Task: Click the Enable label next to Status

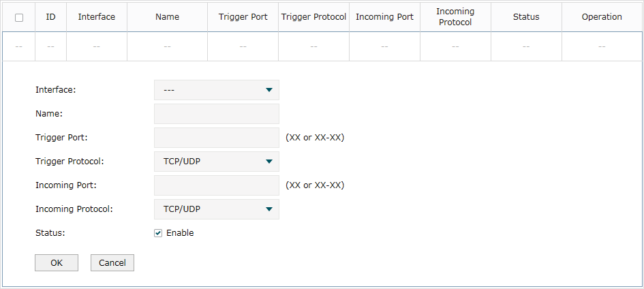Action: 180,233
